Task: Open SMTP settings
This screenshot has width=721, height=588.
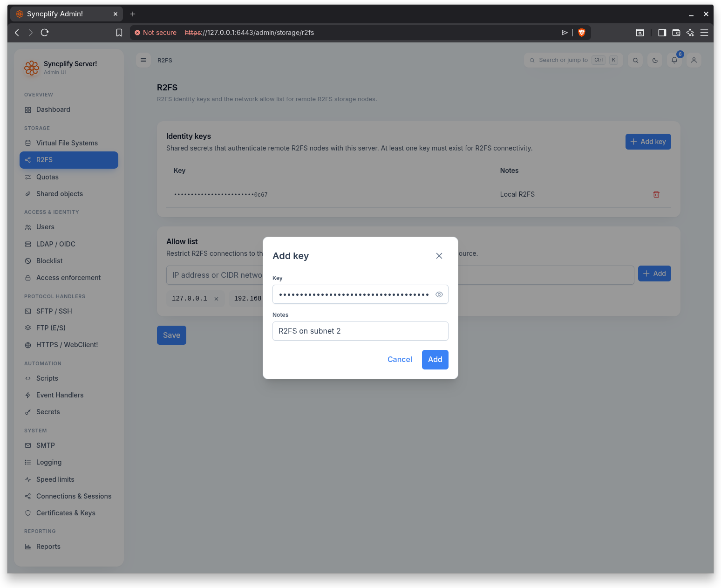Action: (x=69, y=445)
